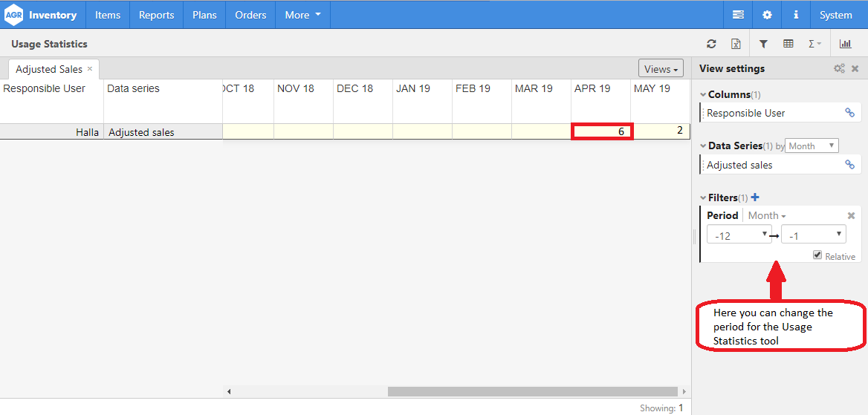Click the funnel filter icon in toolbar
Image resolution: width=868 pixels, height=415 pixels.
(763, 45)
